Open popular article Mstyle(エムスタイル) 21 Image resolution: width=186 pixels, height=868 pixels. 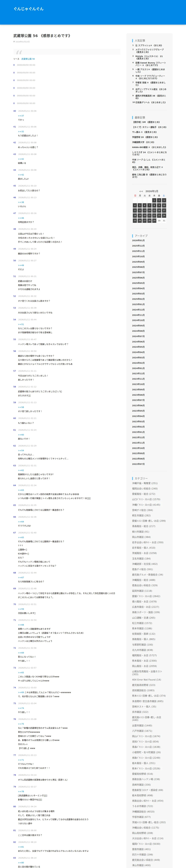149,57
